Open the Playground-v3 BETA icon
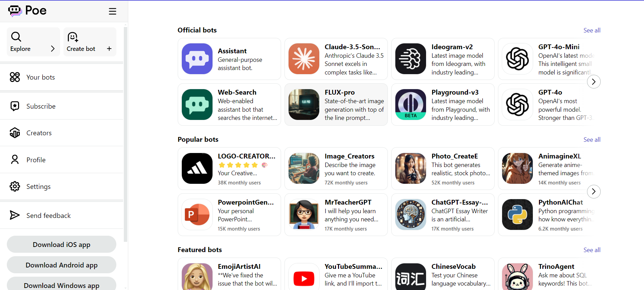644x290 pixels. (411, 105)
